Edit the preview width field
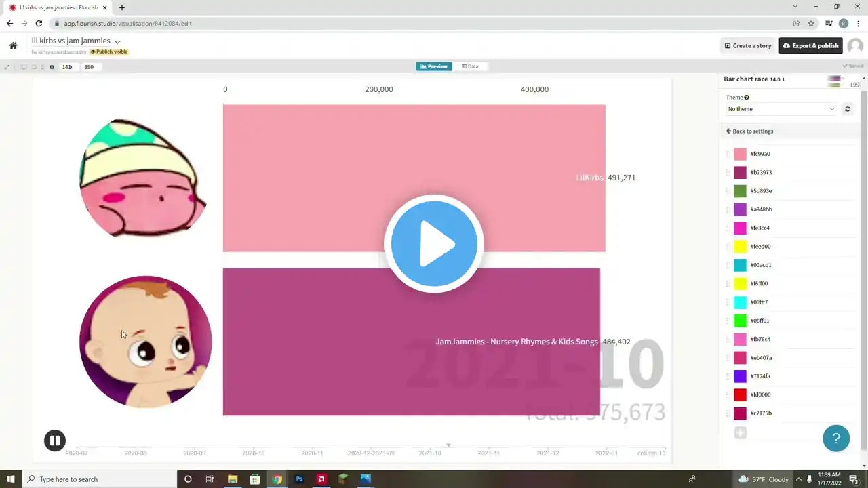868x488 pixels. (x=68, y=67)
